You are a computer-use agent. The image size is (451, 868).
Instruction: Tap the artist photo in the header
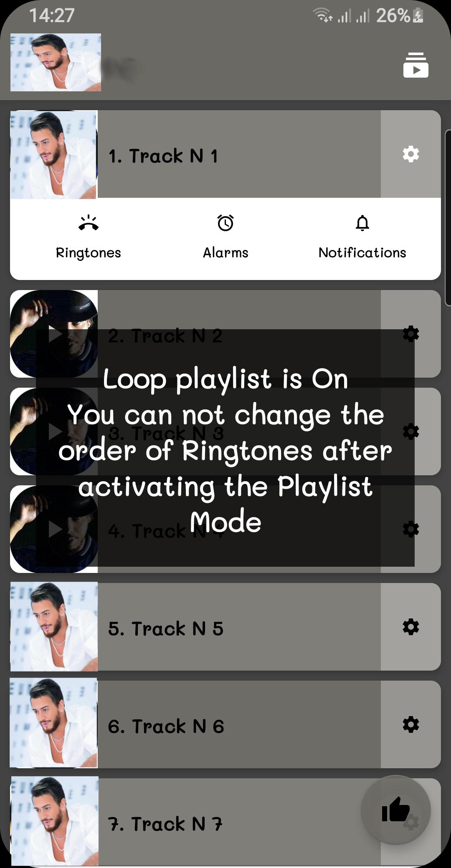click(56, 62)
